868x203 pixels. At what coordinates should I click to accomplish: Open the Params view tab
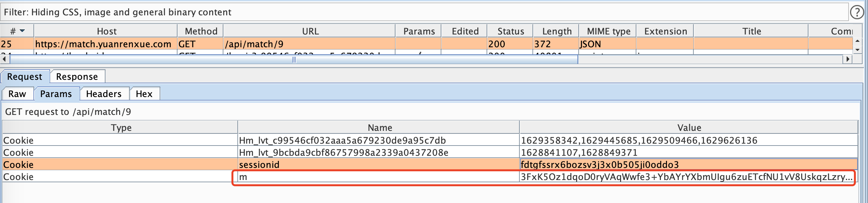(x=56, y=94)
